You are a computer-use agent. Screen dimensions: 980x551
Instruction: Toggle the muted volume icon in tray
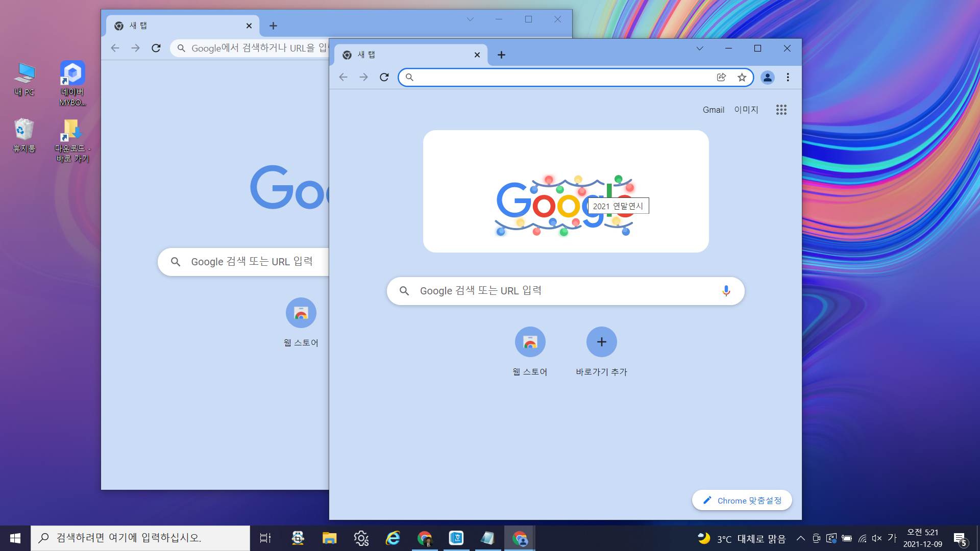[x=877, y=538]
